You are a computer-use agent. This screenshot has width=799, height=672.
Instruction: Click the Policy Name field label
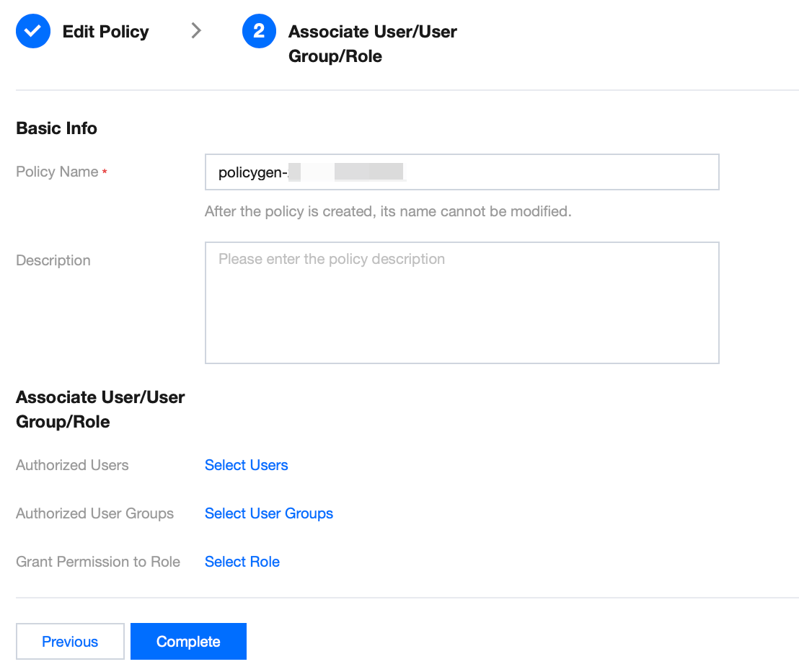point(57,172)
